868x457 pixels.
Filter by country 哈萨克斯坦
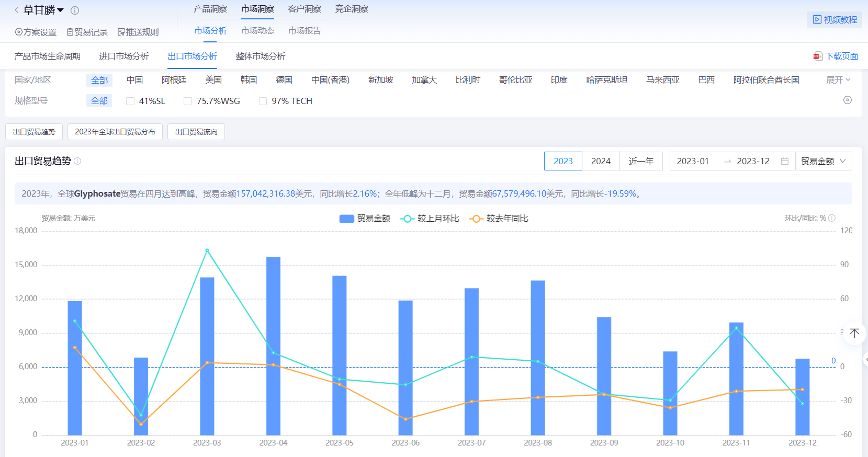click(x=607, y=80)
